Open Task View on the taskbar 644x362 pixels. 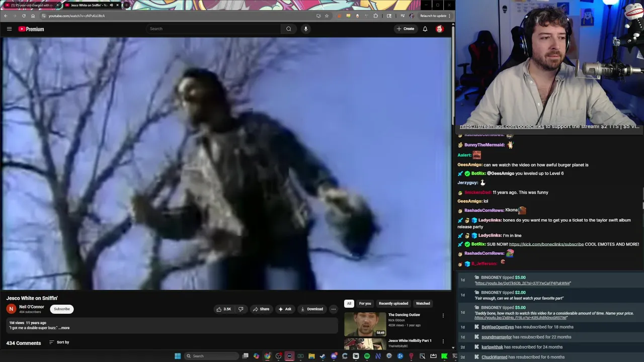pyautogui.click(x=245, y=356)
